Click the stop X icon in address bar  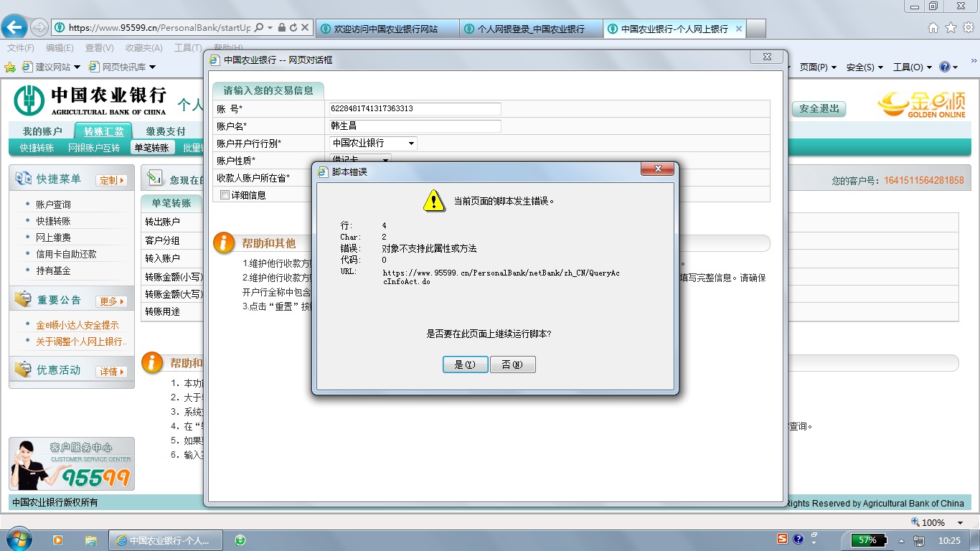click(305, 28)
